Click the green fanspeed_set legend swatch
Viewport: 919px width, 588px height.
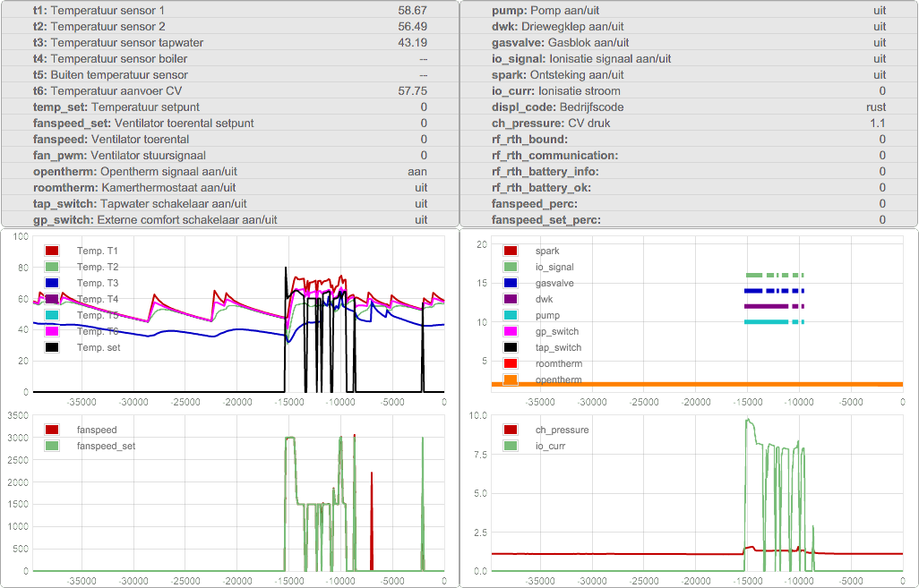pos(52,446)
